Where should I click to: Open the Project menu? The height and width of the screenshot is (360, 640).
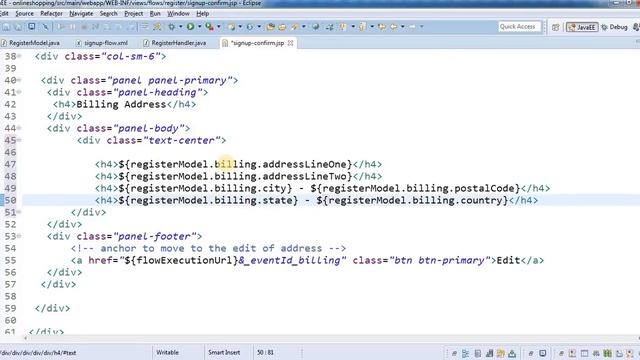133,13
